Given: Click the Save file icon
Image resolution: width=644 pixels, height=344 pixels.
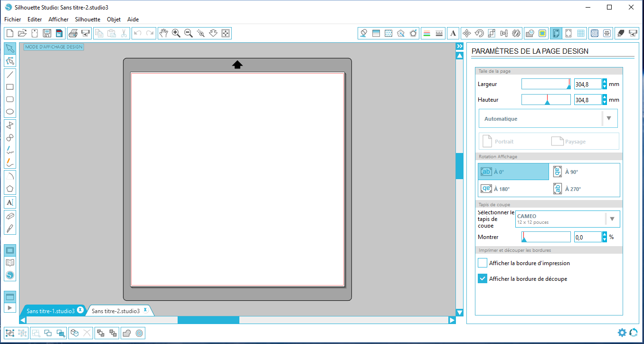Looking at the screenshot, I should (x=47, y=33).
